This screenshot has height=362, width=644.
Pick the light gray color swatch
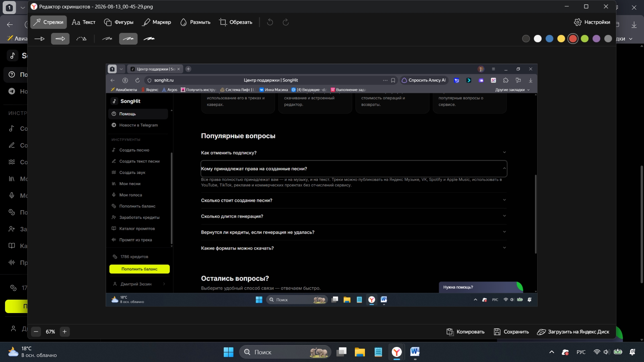point(608,39)
